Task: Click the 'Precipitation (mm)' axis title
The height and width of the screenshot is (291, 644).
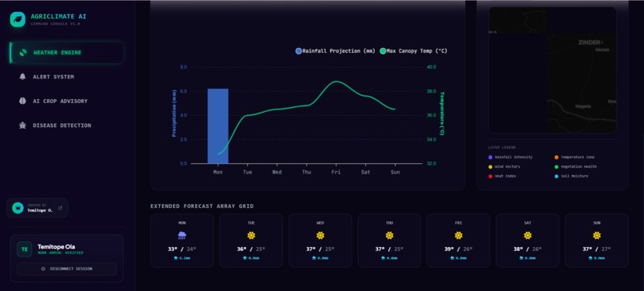Action: [x=174, y=114]
